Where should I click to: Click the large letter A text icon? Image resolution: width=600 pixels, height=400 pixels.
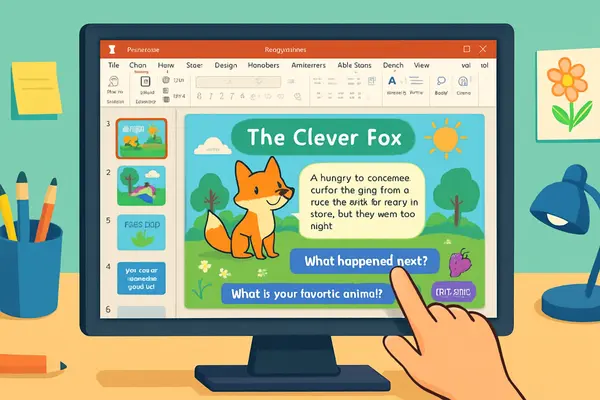pos(391,82)
